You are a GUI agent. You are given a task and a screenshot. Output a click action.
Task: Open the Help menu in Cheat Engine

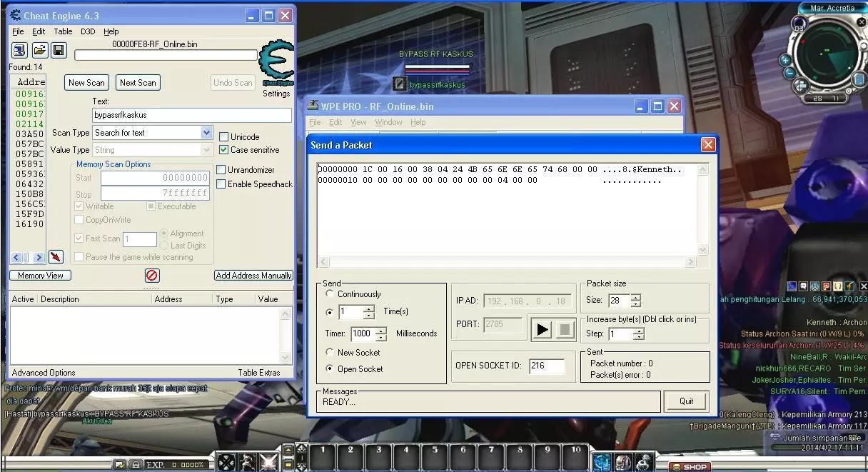111,31
